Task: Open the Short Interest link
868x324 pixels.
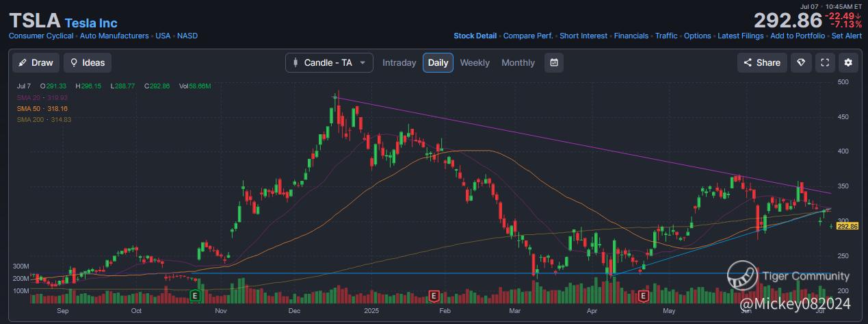Action: 583,36
